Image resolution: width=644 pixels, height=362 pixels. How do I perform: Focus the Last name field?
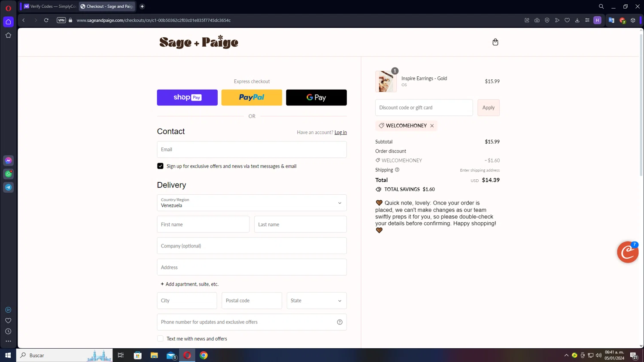(x=300, y=224)
